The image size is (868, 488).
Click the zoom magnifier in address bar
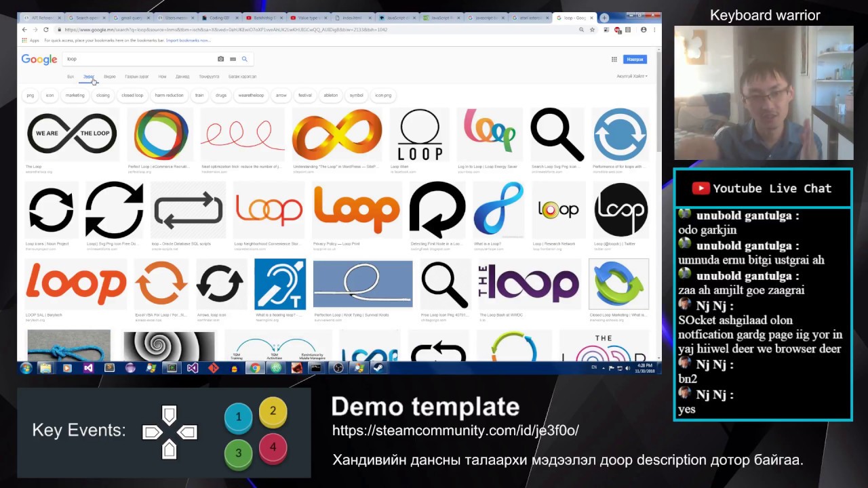(581, 30)
